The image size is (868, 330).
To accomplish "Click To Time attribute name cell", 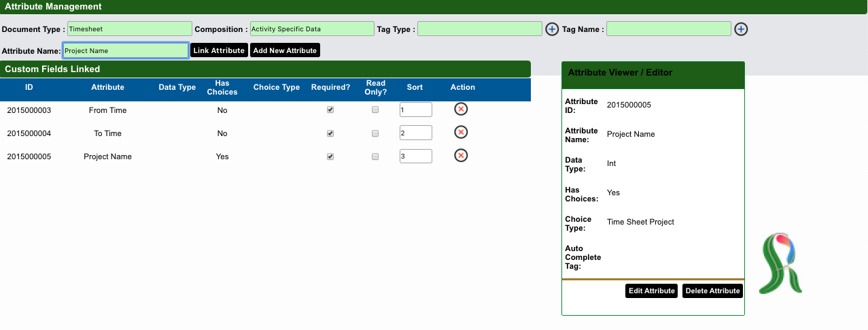I will tap(108, 133).
